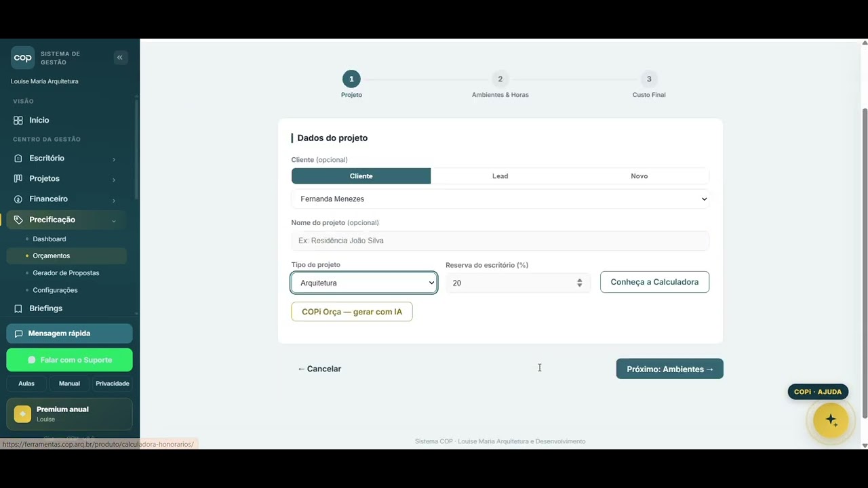Open Configurações under Precificação
868x488 pixels.
tap(55, 290)
